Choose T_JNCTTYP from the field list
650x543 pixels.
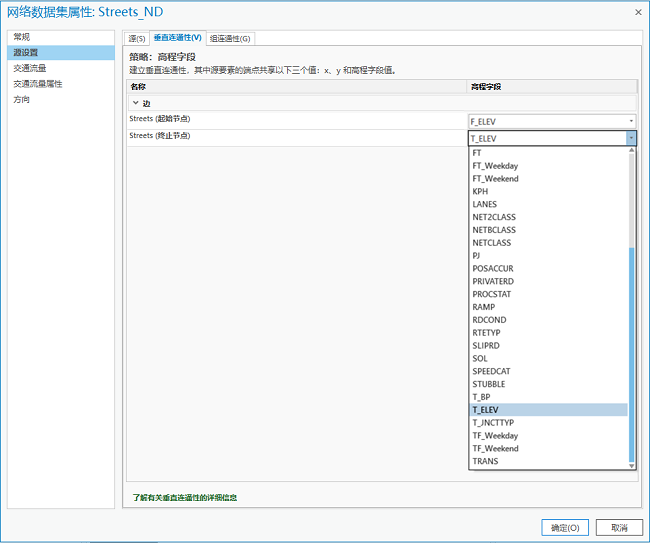(492, 423)
